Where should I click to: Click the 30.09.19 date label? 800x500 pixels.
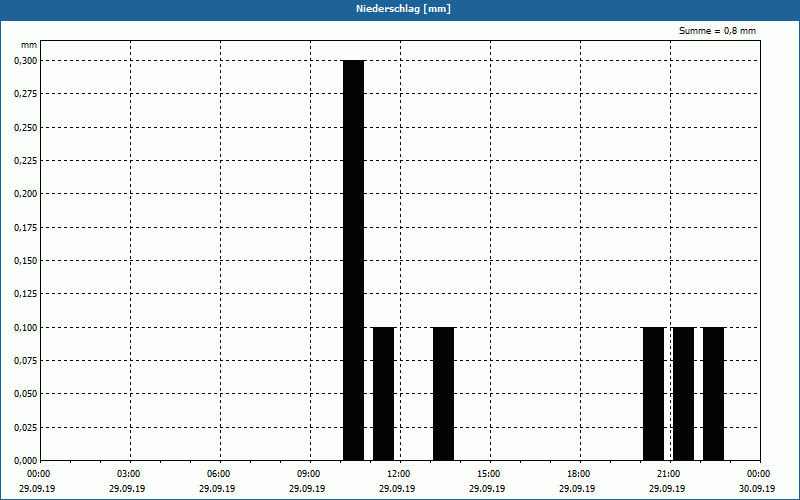click(757, 489)
